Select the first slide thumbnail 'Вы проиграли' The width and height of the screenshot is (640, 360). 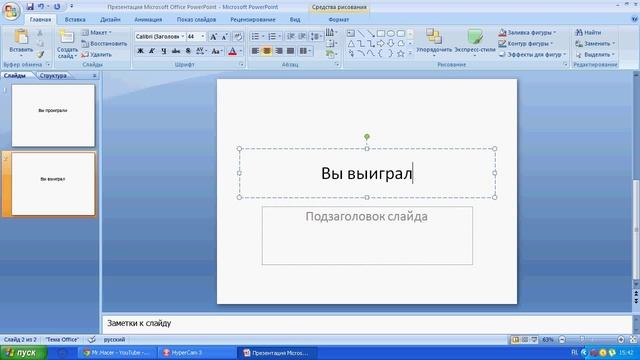point(53,116)
